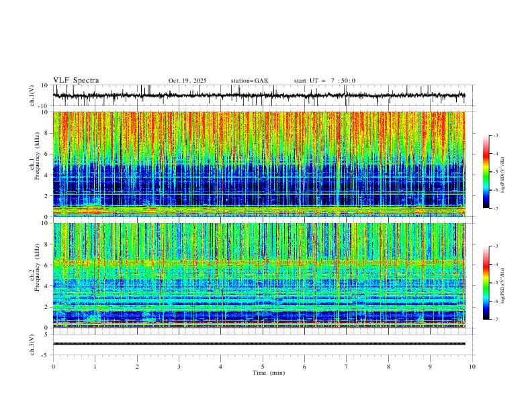Click the ch.1 "Frequency (kHz)" axis label
This screenshot has height=411, width=532.
click(37, 156)
